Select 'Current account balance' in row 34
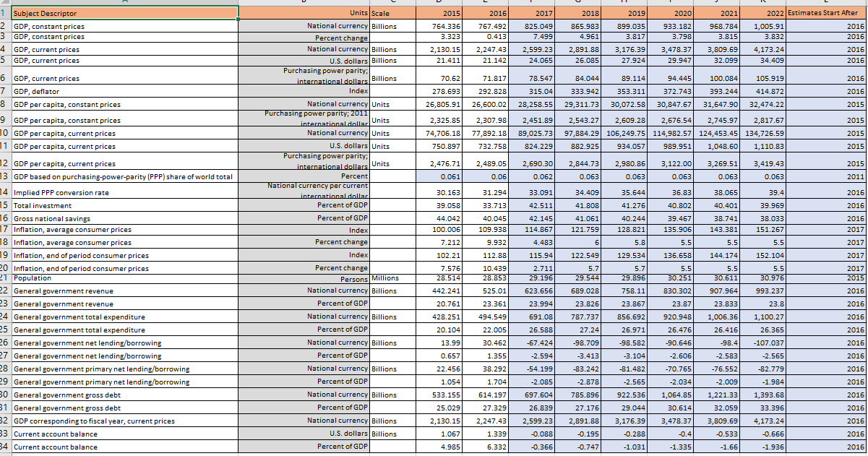The image size is (868, 456). 124,447
